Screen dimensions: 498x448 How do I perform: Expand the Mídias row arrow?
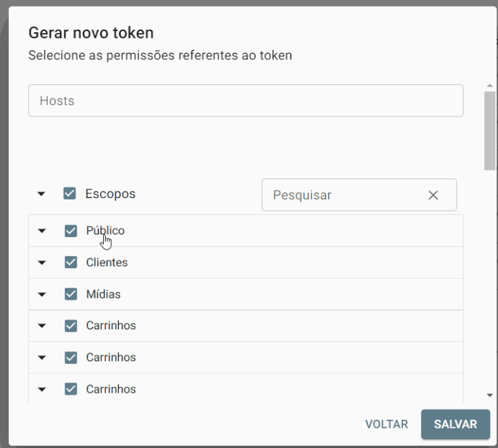(x=42, y=294)
